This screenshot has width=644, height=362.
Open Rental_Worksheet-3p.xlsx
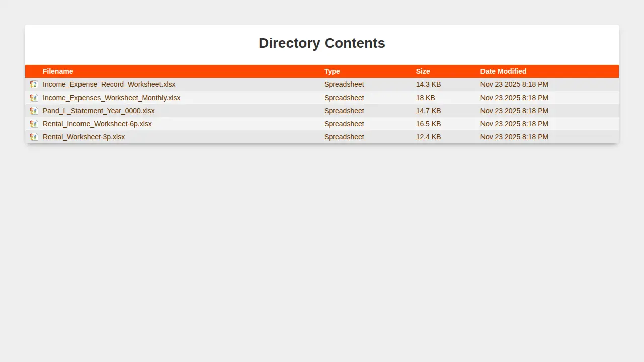84,137
